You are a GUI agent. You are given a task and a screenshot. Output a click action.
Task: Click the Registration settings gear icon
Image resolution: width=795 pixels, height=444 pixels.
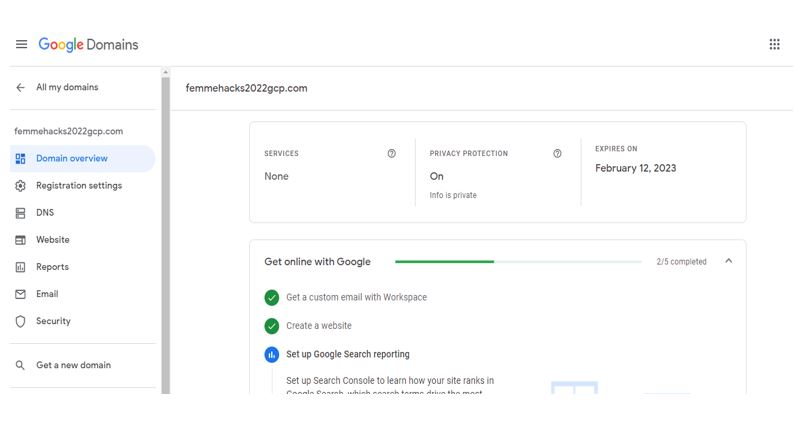pyautogui.click(x=20, y=186)
